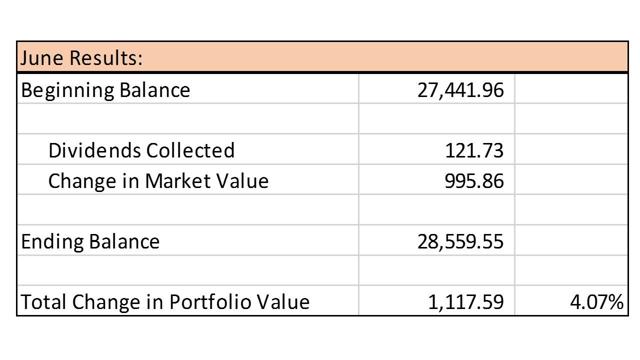Click the empty cell right of 995.86
This screenshot has width=640, height=360.
[x=571, y=180]
